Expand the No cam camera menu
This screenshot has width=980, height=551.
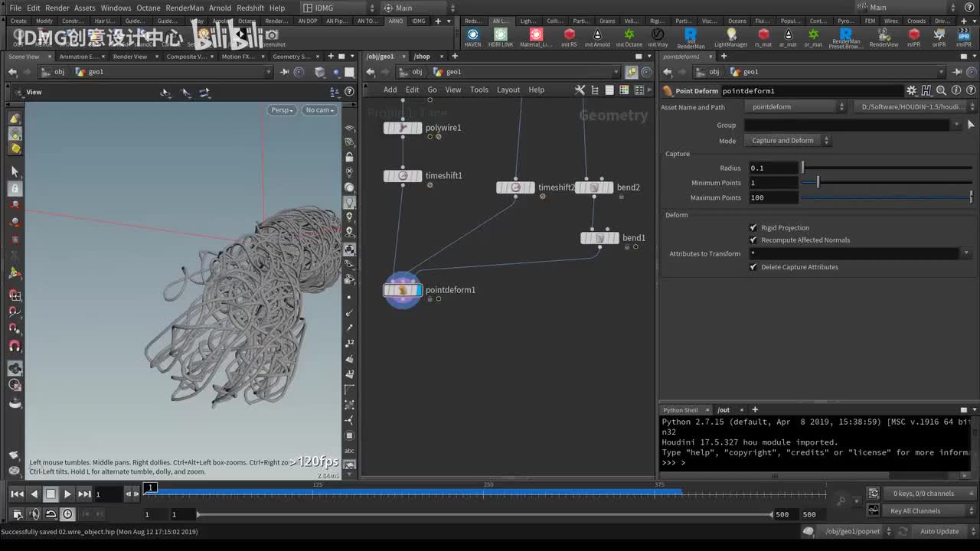point(319,110)
